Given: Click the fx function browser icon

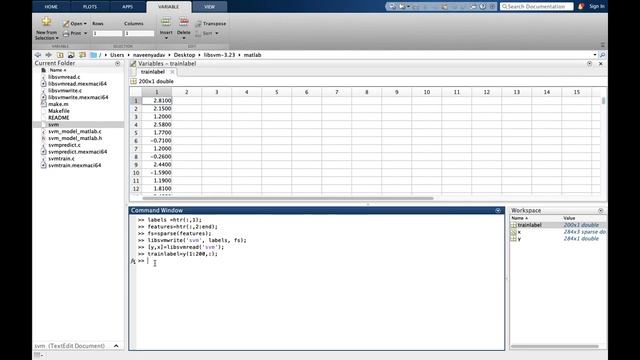Looking at the screenshot, I should tap(133, 261).
